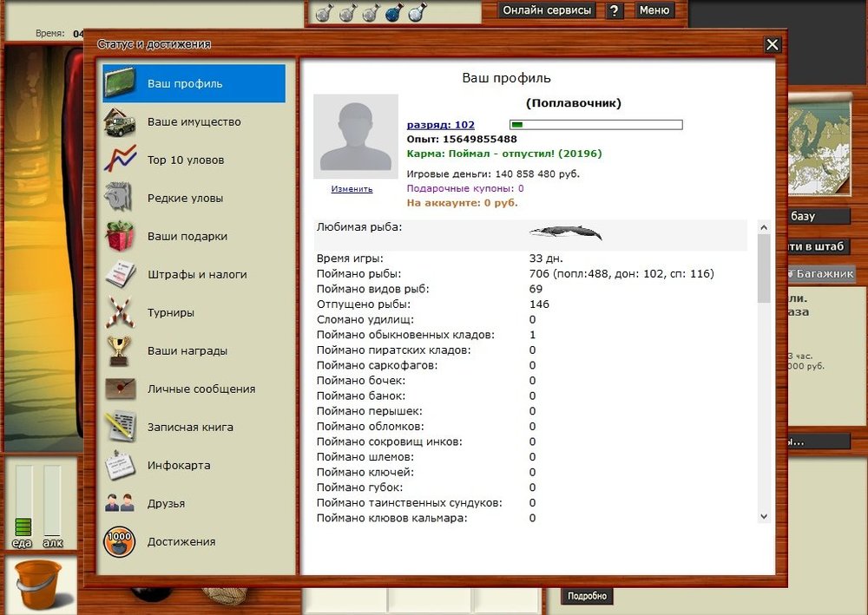The image size is (868, 615).
Task: Click the Друзья people icon
Action: pos(120,504)
